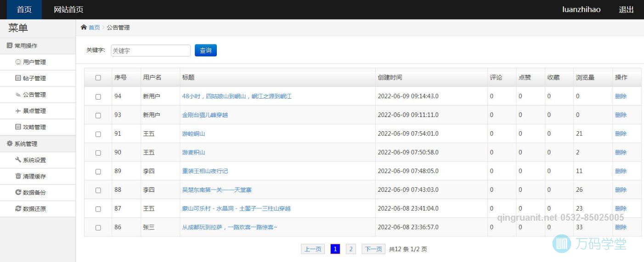Screen dimensions: 644x262
Task: Click the 上一页 pagination button
Action: pos(313,249)
